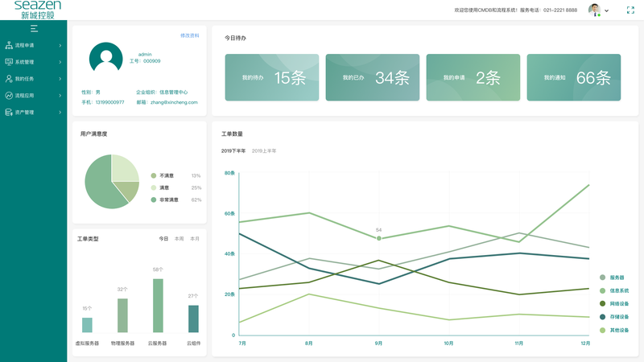Open the 系统管理 menu item
The height and width of the screenshot is (362, 644).
[x=33, y=62]
